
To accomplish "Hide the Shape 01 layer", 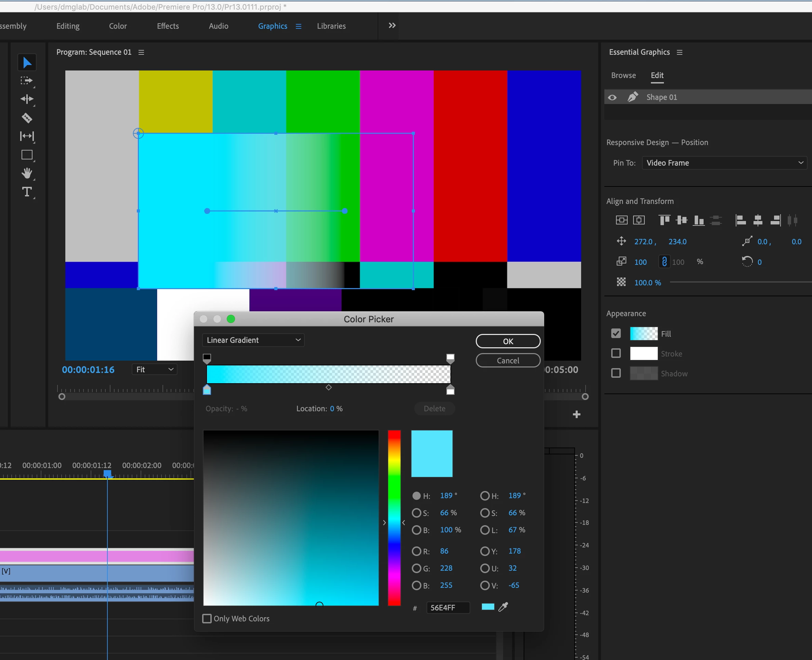I will [x=612, y=97].
